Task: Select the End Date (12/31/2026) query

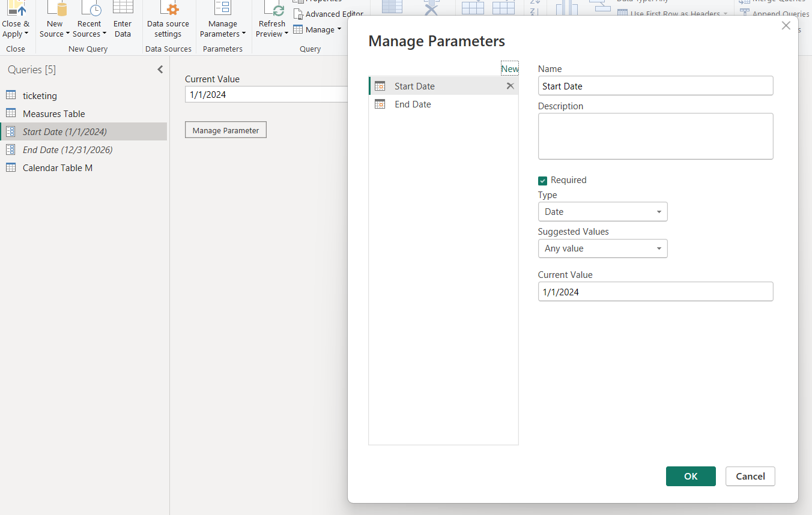Action: tap(83, 149)
